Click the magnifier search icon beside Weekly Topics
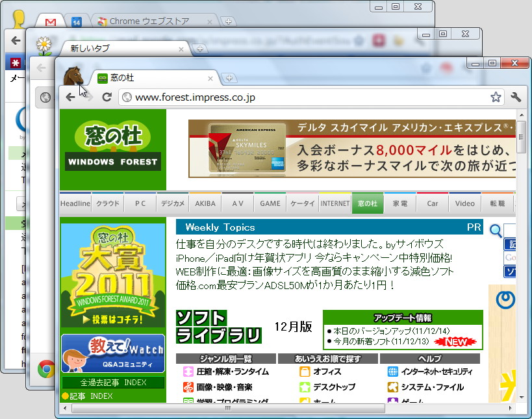The width and height of the screenshot is (532, 419). [494, 231]
